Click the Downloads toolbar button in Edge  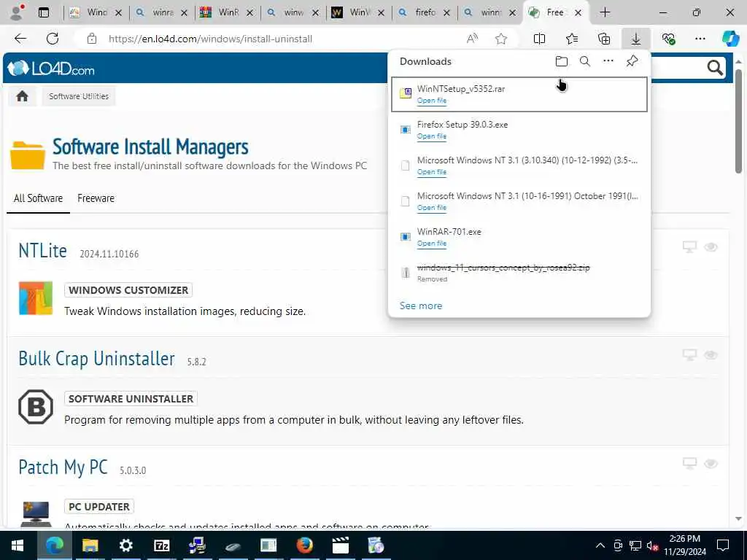(x=635, y=39)
